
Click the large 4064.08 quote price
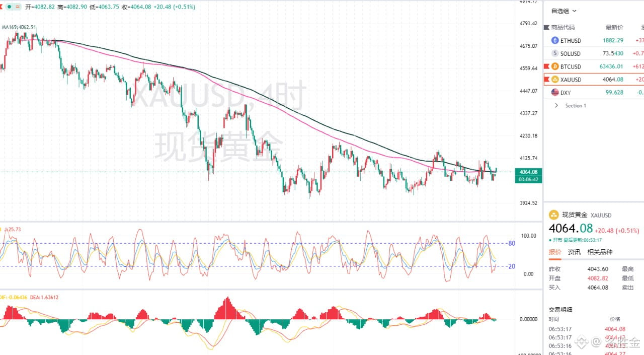[571, 229]
